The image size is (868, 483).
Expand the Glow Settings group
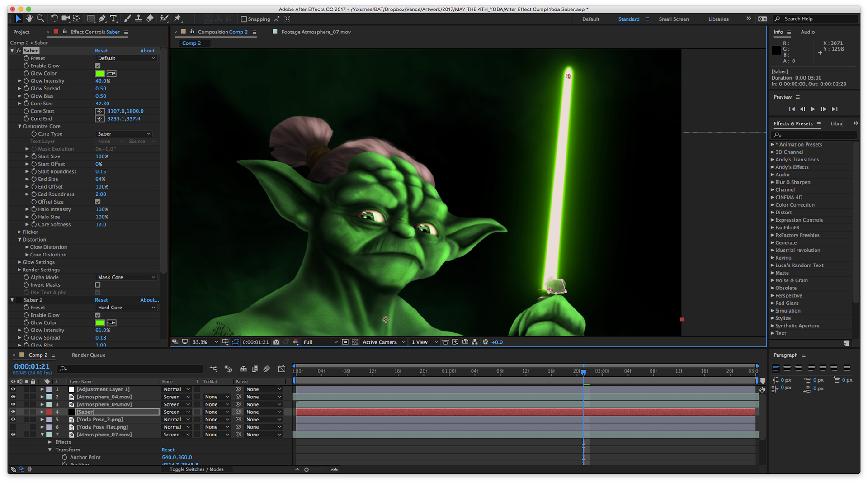[x=19, y=262]
